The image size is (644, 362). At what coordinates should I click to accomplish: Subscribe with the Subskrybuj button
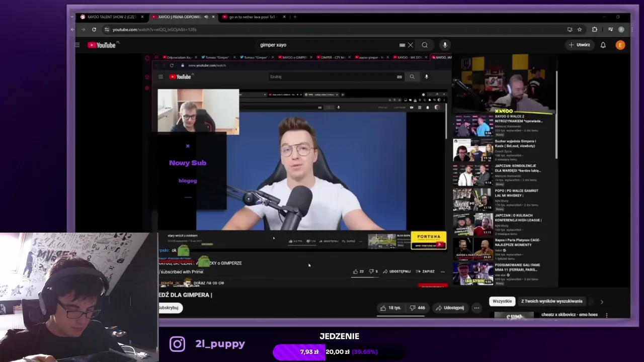point(169,308)
